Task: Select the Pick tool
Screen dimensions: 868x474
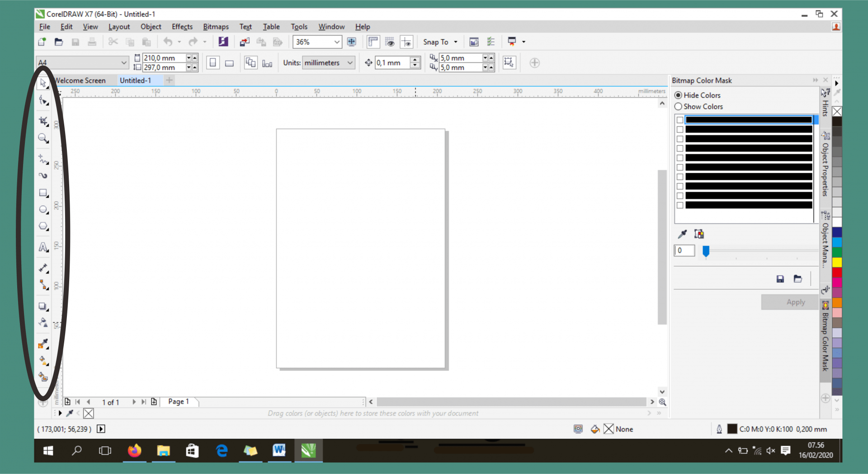Action: click(43, 83)
